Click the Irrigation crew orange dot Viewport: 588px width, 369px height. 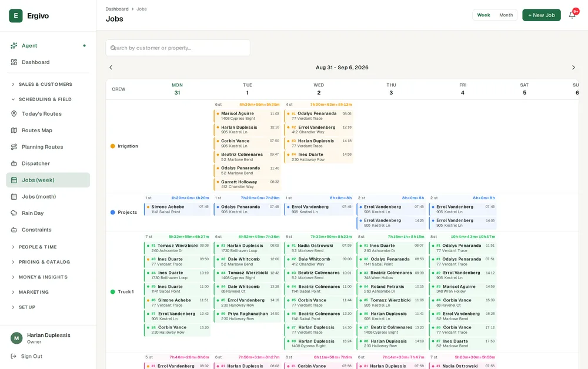click(112, 146)
